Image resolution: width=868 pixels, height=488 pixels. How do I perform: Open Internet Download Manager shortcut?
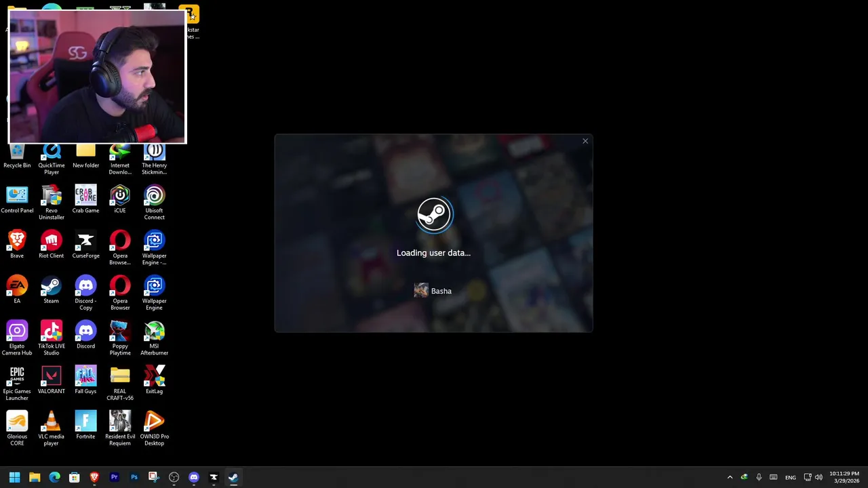pyautogui.click(x=120, y=159)
